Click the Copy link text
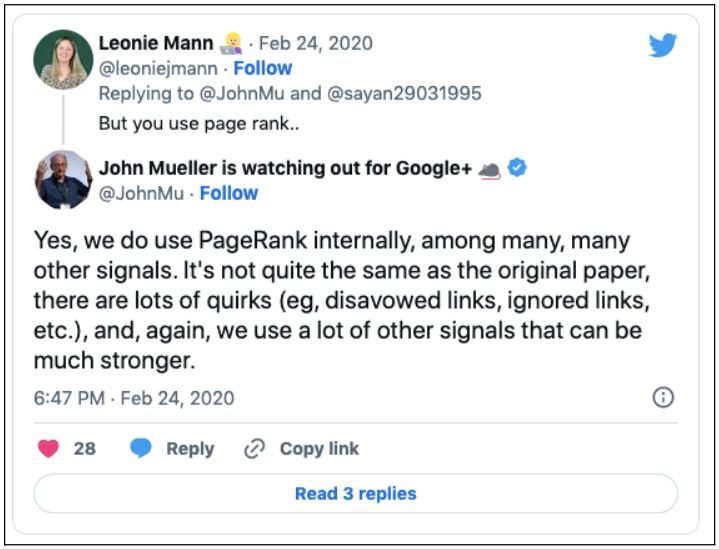 (x=319, y=449)
